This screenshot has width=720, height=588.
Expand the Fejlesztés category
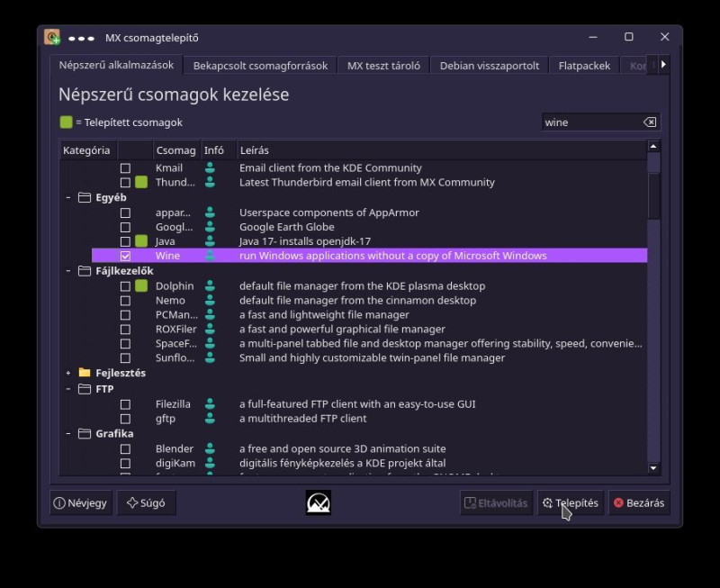[68, 373]
